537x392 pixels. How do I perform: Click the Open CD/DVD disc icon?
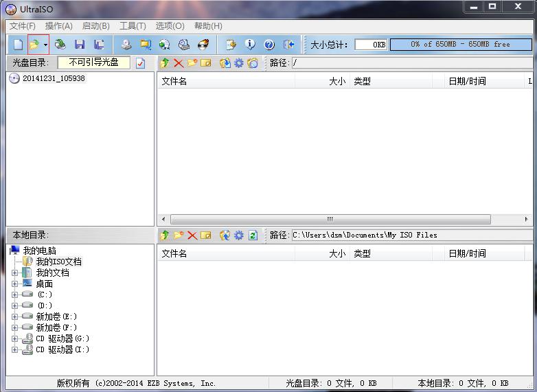click(60, 45)
